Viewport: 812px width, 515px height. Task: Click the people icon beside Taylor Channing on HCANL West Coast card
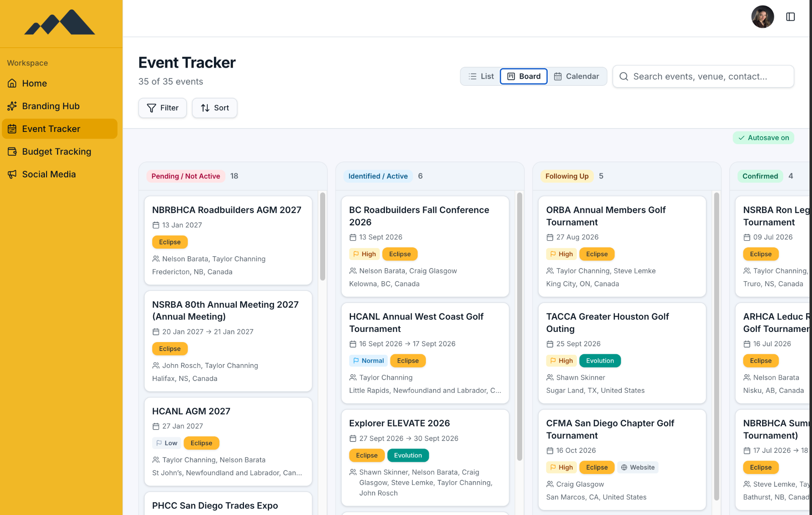[353, 377]
